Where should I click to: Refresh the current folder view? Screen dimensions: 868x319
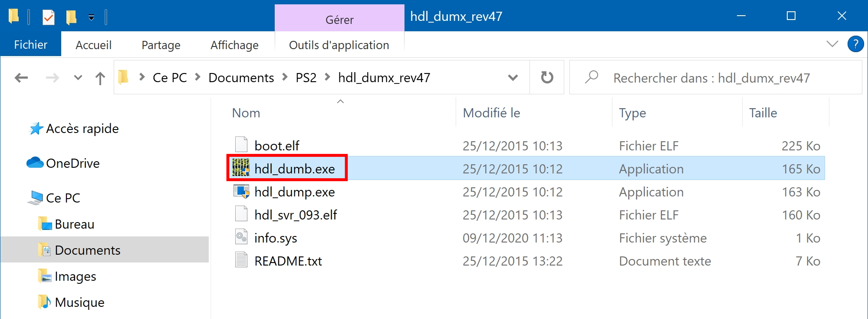tap(547, 77)
